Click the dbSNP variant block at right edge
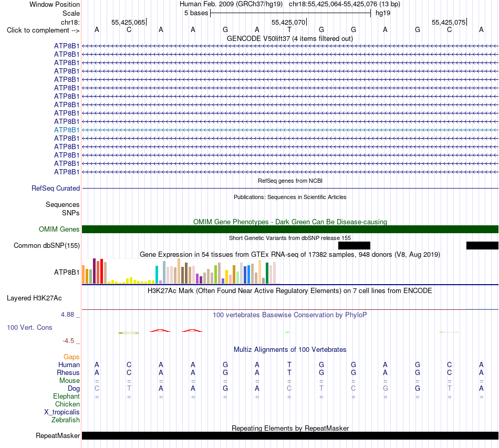The image size is (499, 448). click(482, 245)
